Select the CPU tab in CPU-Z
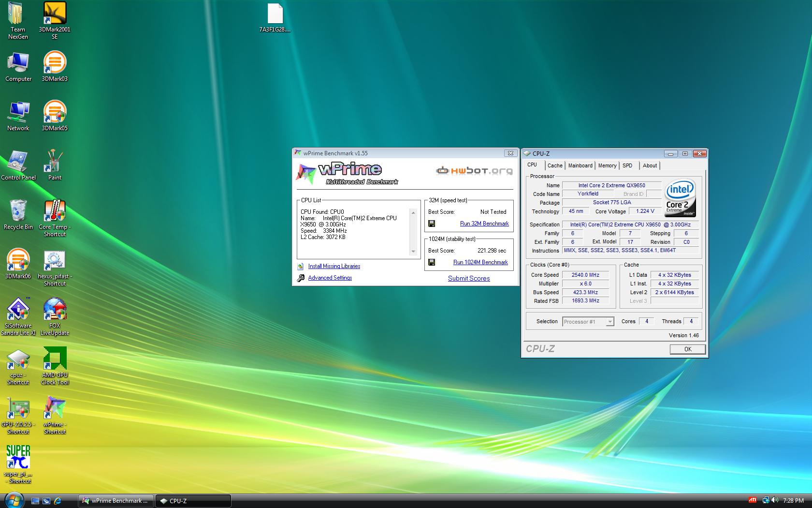Screen dimensions: 812x508 tap(532, 165)
